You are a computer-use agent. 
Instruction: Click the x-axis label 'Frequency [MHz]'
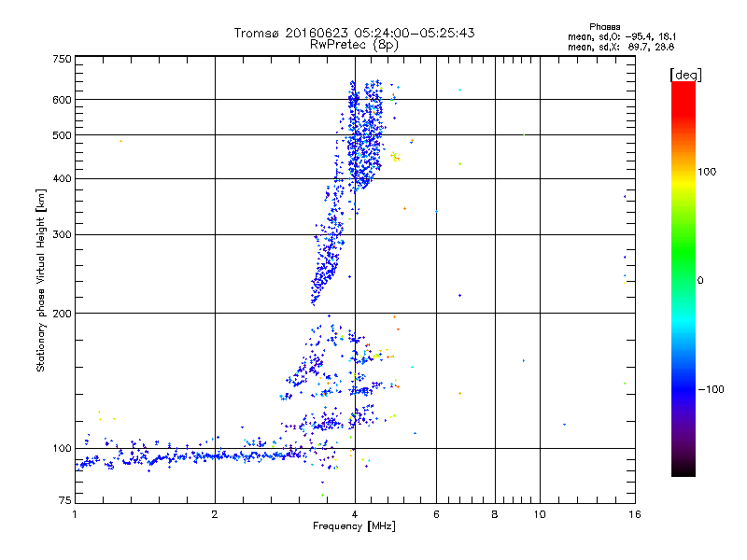pyautogui.click(x=354, y=526)
